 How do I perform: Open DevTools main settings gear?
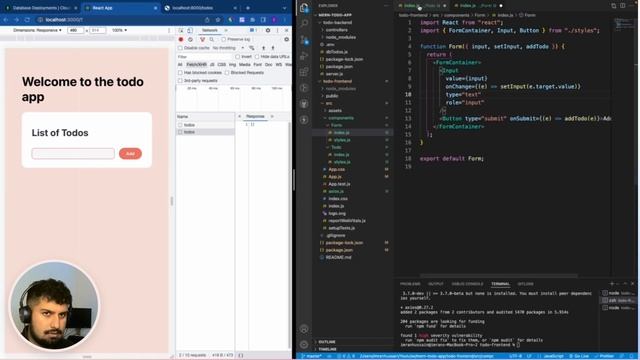[268, 30]
